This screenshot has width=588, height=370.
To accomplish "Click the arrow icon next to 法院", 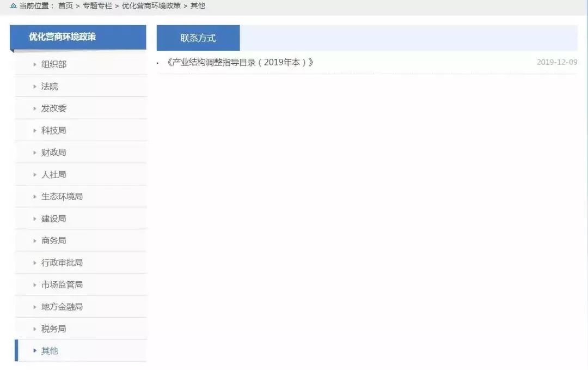I will [x=35, y=87].
